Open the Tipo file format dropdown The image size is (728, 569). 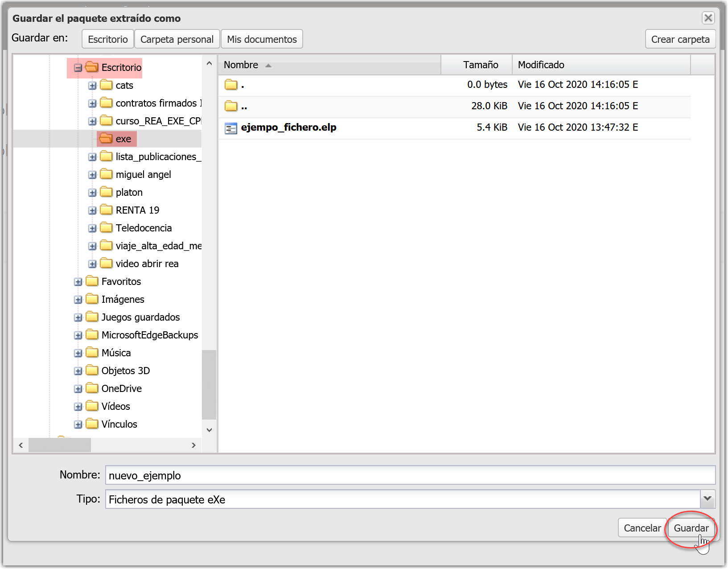coord(707,499)
